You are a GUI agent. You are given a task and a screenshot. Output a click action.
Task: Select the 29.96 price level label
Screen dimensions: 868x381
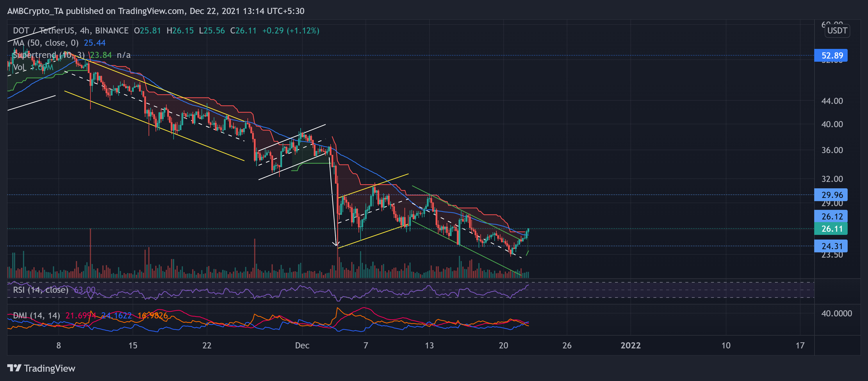click(830, 195)
